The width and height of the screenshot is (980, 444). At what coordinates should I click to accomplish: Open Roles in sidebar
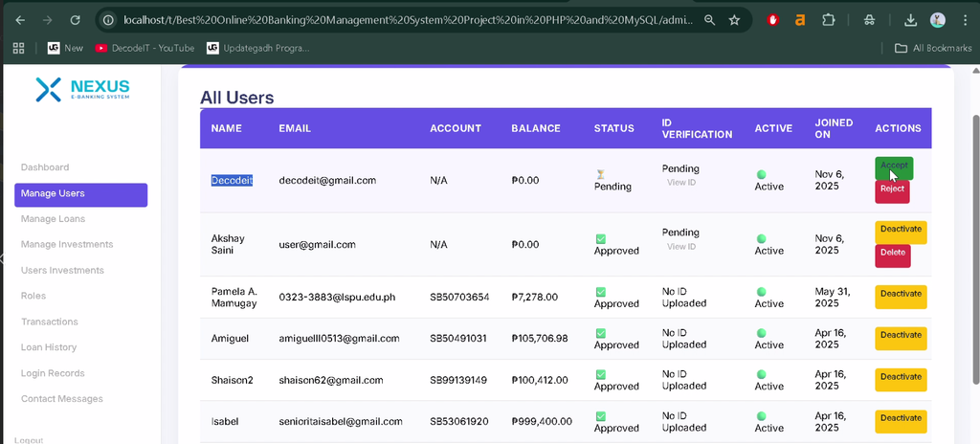33,296
